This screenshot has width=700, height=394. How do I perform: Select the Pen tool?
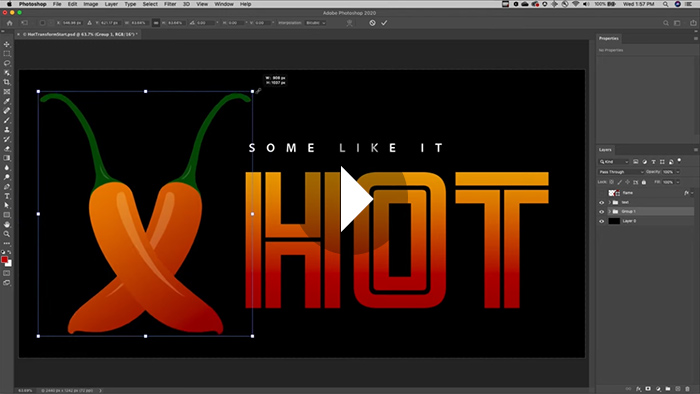7,187
